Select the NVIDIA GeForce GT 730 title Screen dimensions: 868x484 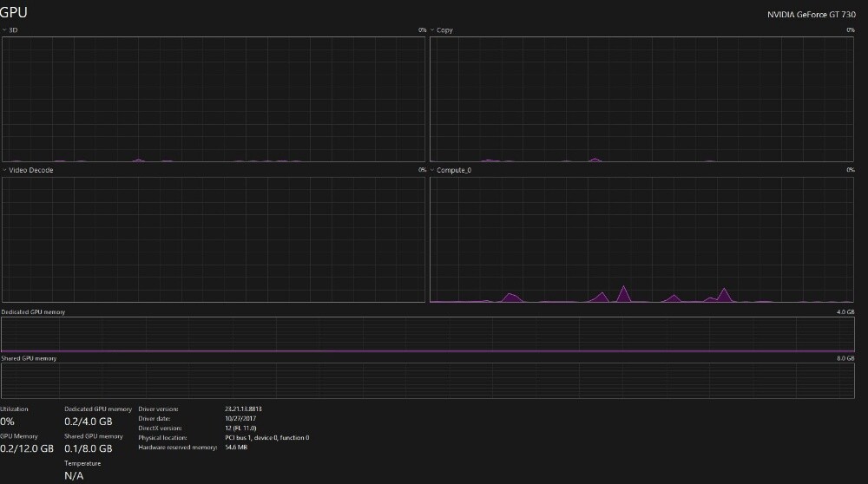click(x=811, y=15)
